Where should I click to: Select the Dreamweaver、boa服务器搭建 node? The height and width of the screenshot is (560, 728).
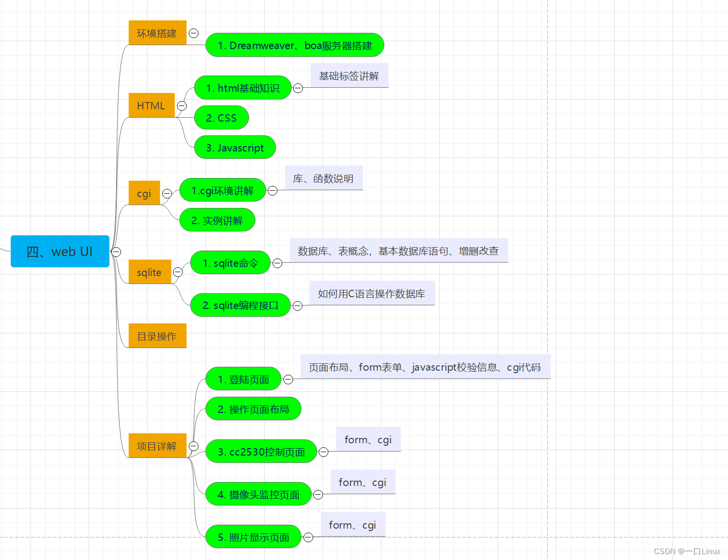point(295,45)
